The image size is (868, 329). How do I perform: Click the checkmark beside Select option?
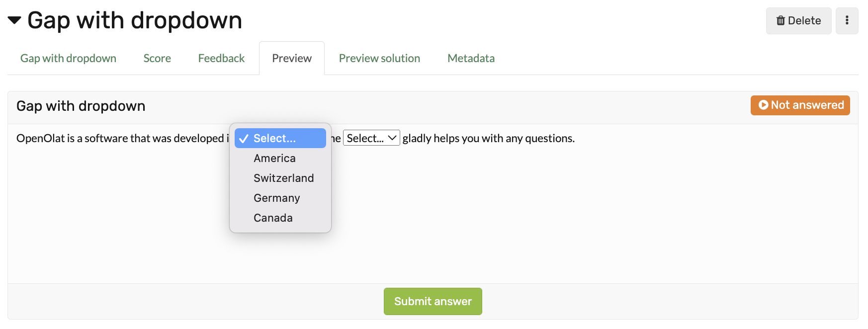click(243, 138)
